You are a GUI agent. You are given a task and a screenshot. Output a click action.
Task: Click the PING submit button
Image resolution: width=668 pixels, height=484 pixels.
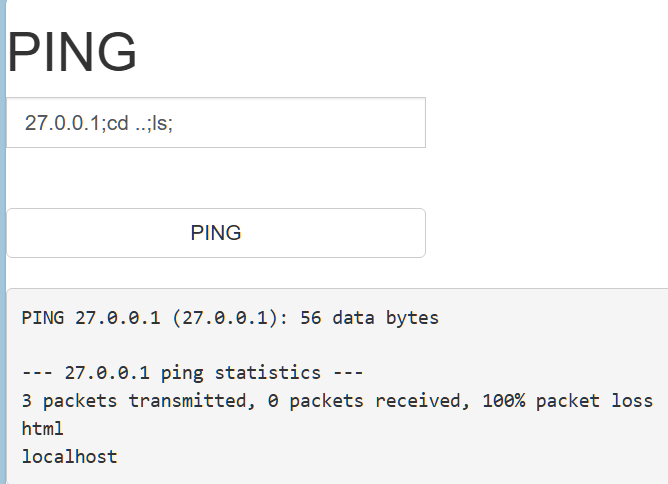(216, 233)
